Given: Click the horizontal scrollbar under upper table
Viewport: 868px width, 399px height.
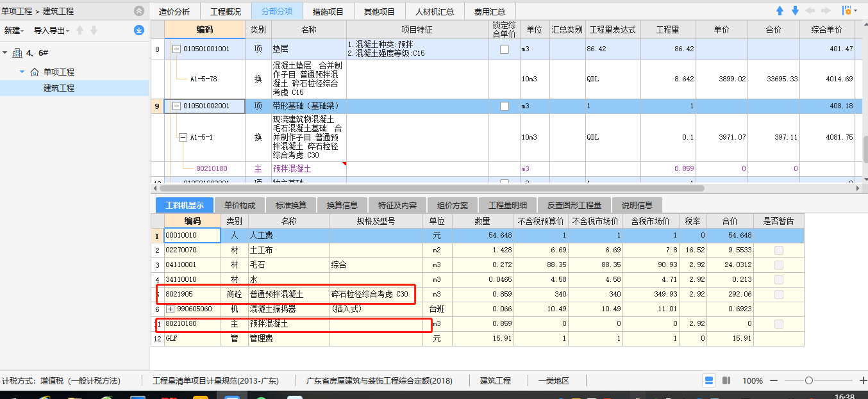Looking at the screenshot, I should (431, 188).
